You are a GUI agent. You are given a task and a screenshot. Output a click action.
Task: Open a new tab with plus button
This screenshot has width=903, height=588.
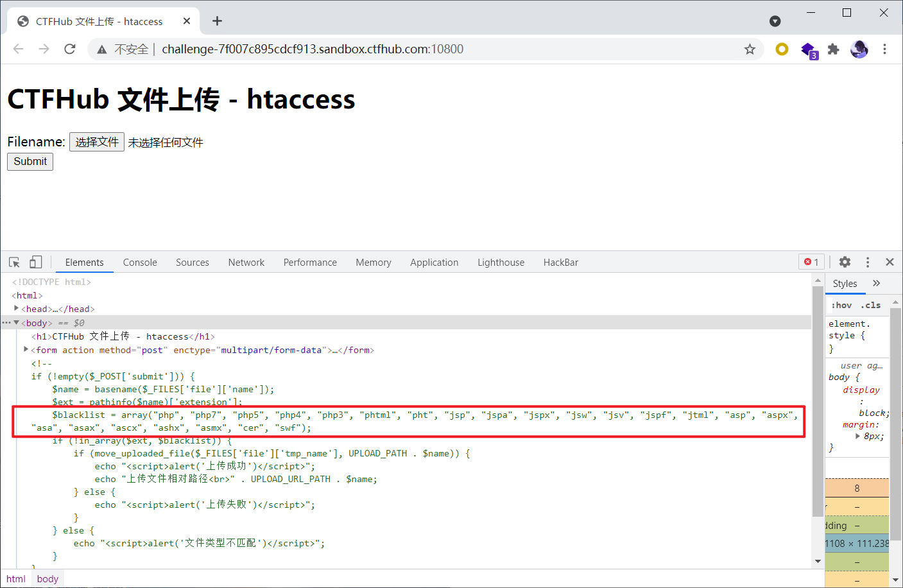pos(217,21)
